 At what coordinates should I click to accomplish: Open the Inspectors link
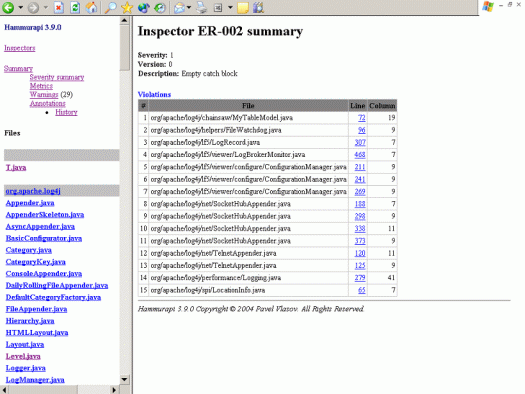pyautogui.click(x=20, y=48)
